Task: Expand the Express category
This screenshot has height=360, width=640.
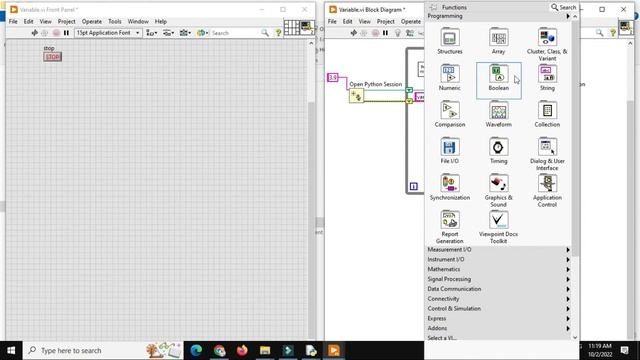Action: pos(498,318)
